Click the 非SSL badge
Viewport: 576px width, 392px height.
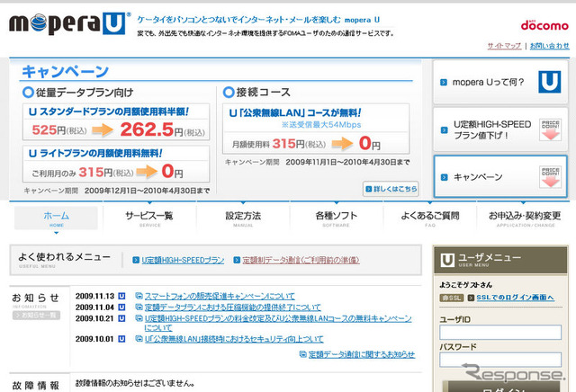452,298
